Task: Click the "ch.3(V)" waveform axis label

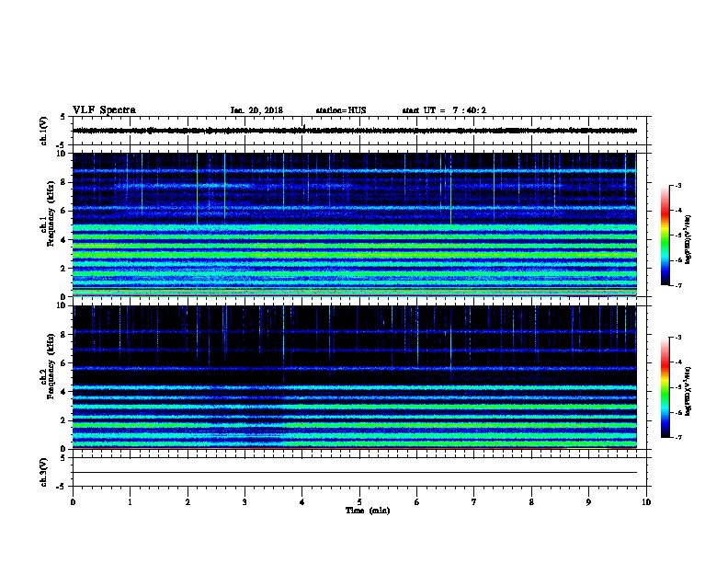Action: (44, 472)
